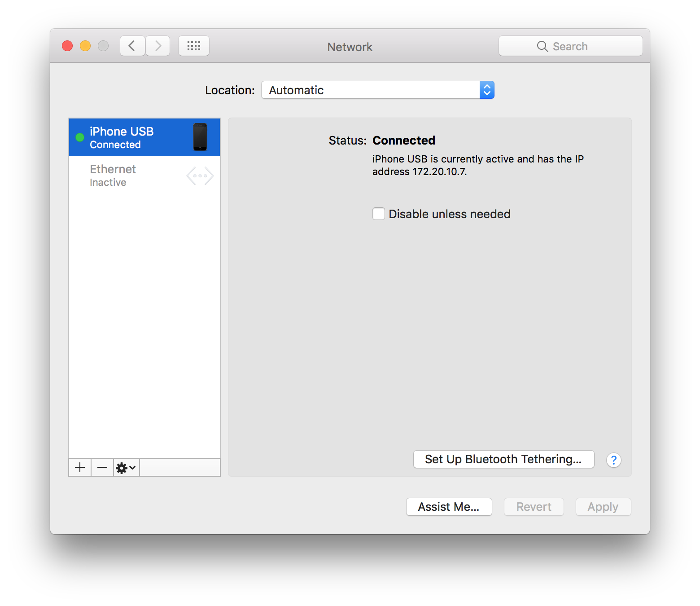Expand Automatic location stepper arrows
The width and height of the screenshot is (700, 606).
(487, 90)
